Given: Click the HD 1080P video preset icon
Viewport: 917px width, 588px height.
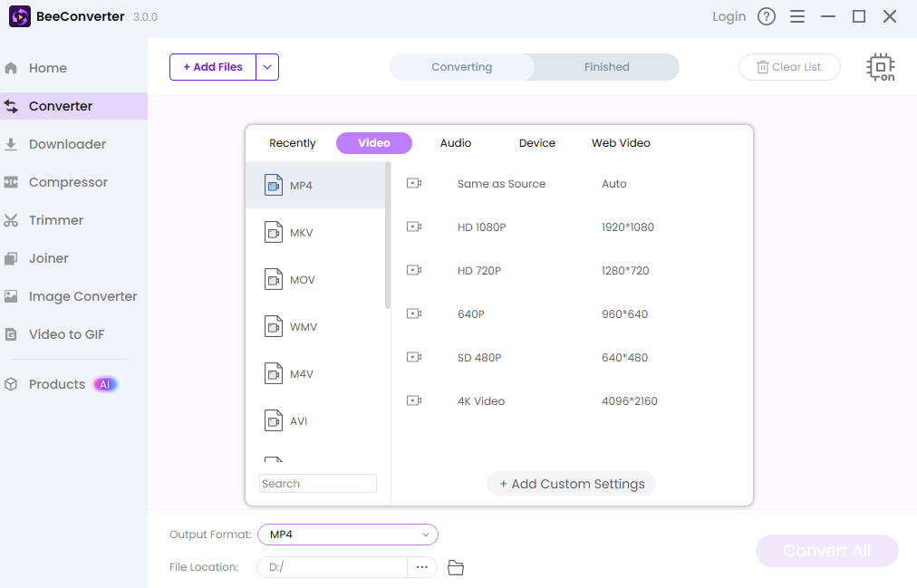Looking at the screenshot, I should [x=414, y=227].
